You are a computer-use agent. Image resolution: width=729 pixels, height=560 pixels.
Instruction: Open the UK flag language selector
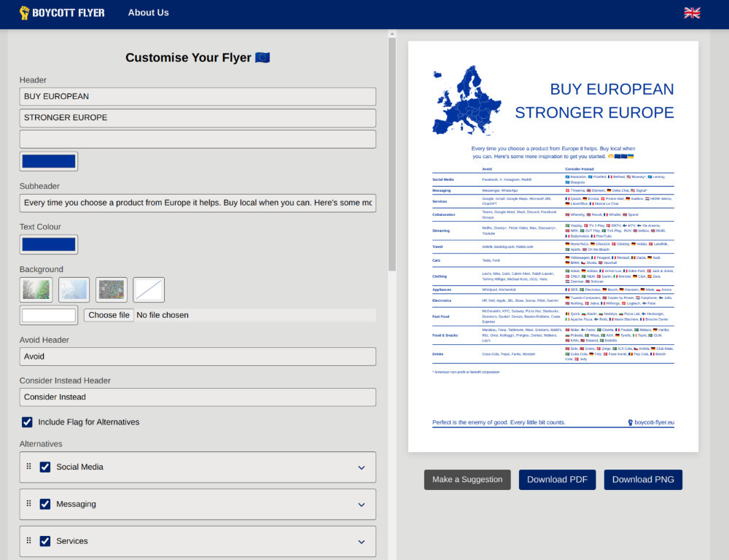point(692,12)
